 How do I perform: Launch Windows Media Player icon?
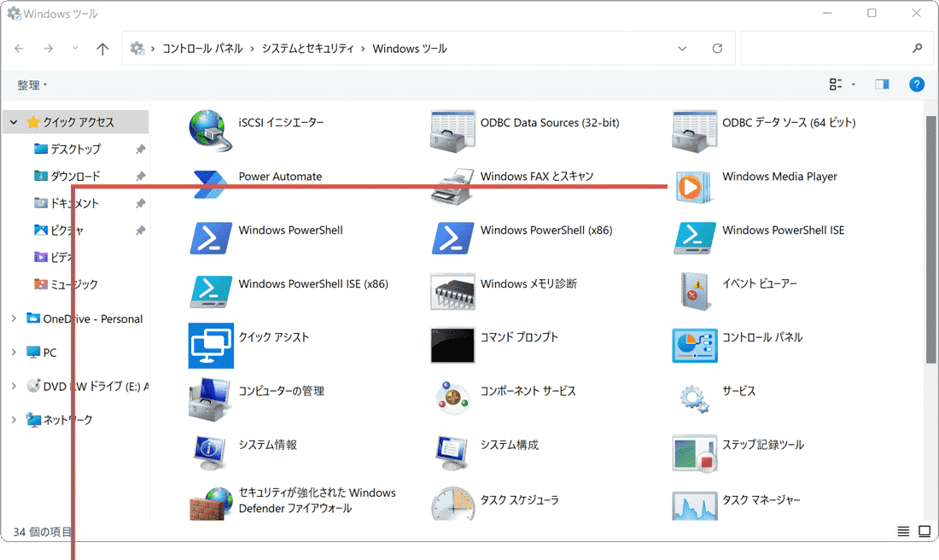[694, 186]
